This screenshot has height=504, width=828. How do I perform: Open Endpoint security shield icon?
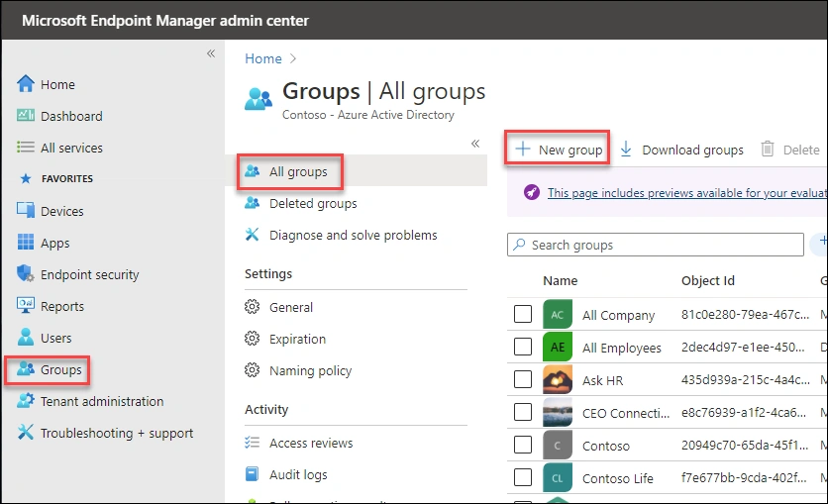26,273
